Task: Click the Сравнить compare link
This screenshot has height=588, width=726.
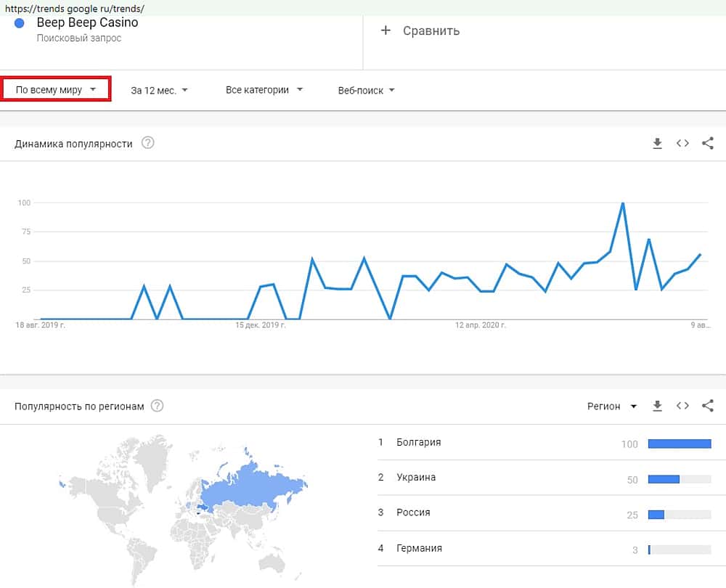Action: [431, 30]
